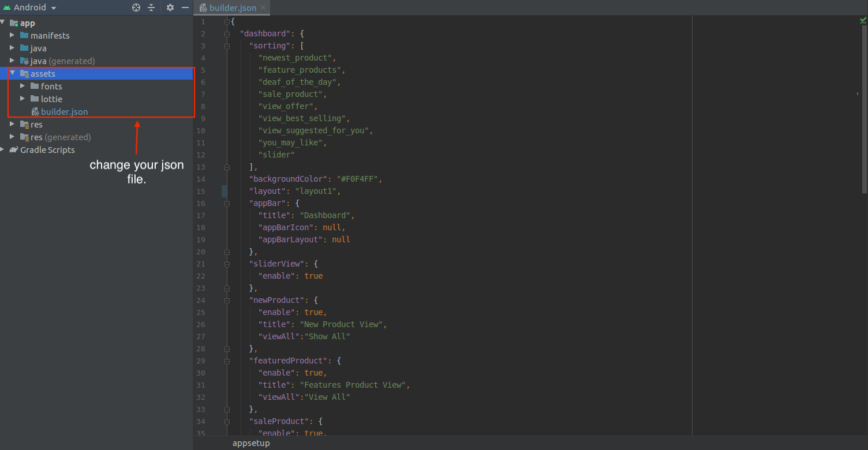
Task: Click the Collapse All icon in project panel
Action: (151, 7)
